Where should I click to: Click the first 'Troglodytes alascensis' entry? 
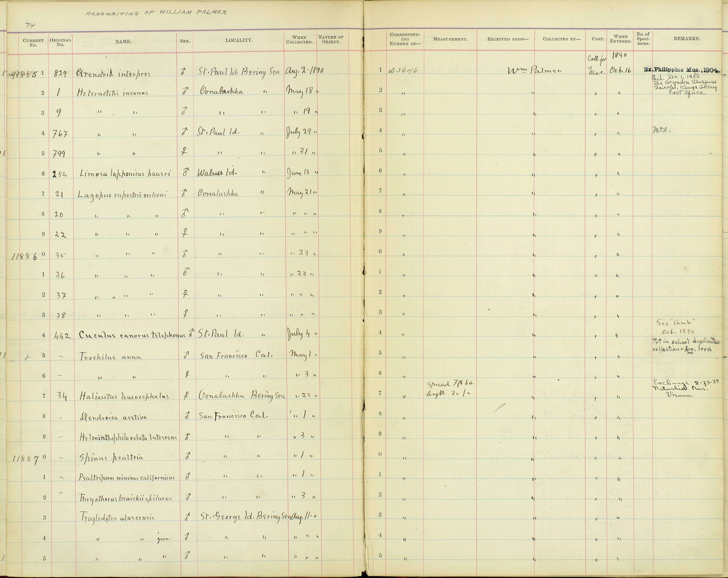coord(117,518)
